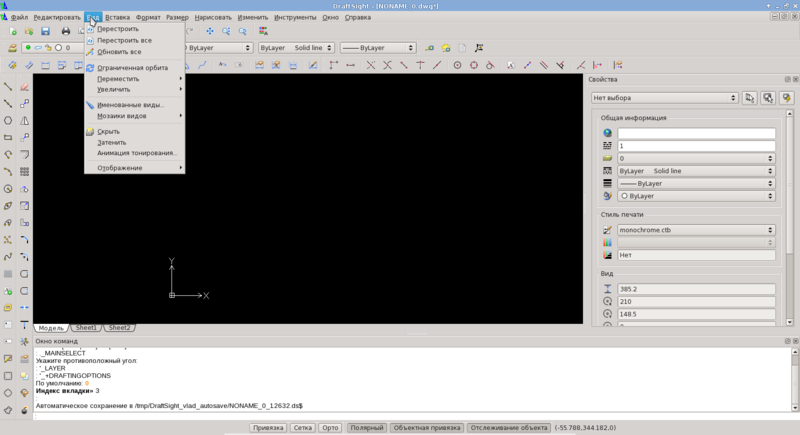Click the New document icon
This screenshot has width=800, height=435.
[12, 31]
